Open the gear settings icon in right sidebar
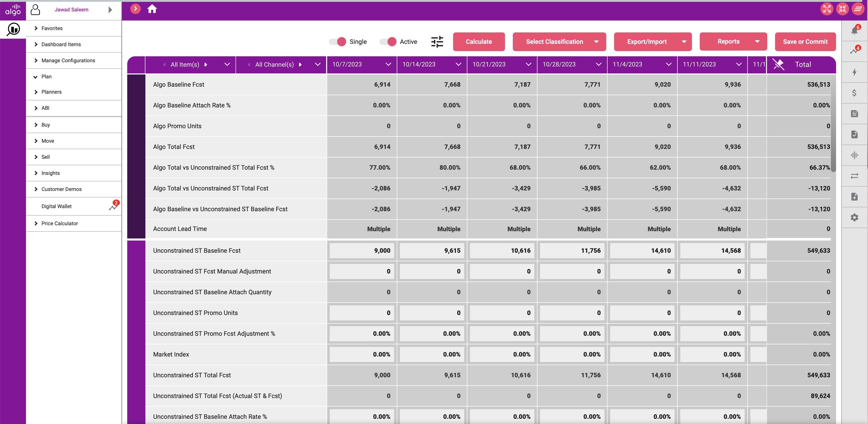Image resolution: width=868 pixels, height=424 pixels. [854, 217]
